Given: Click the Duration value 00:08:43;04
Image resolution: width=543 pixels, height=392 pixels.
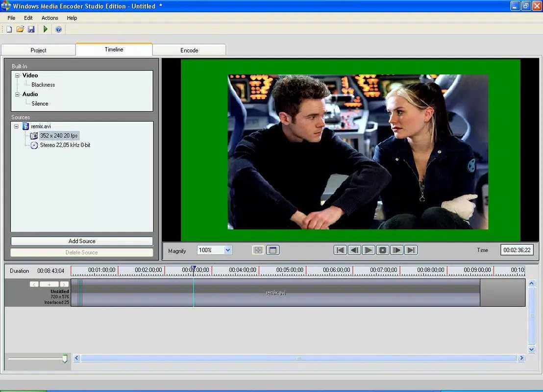Looking at the screenshot, I should (x=51, y=271).
